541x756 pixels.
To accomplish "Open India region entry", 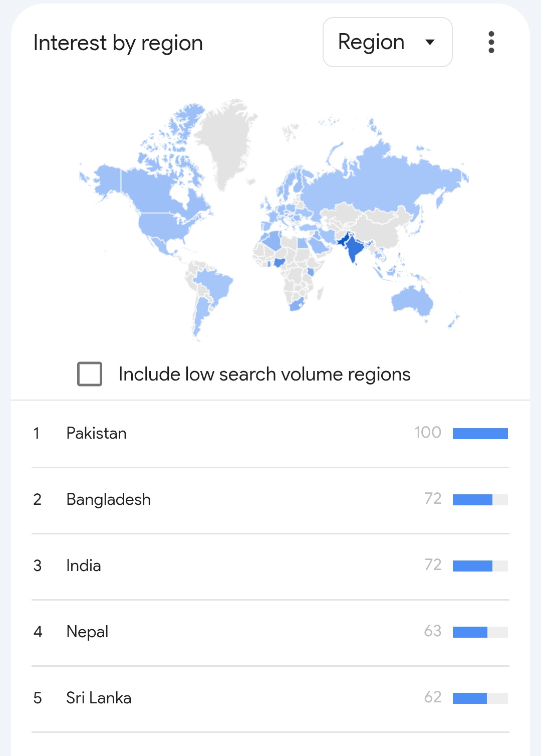I will (270, 566).
